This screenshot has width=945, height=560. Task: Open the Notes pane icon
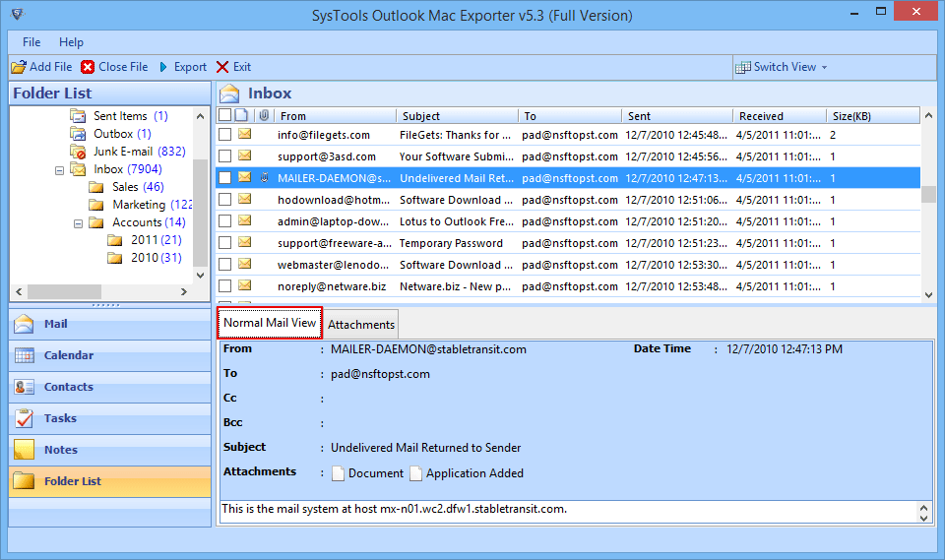[25, 450]
